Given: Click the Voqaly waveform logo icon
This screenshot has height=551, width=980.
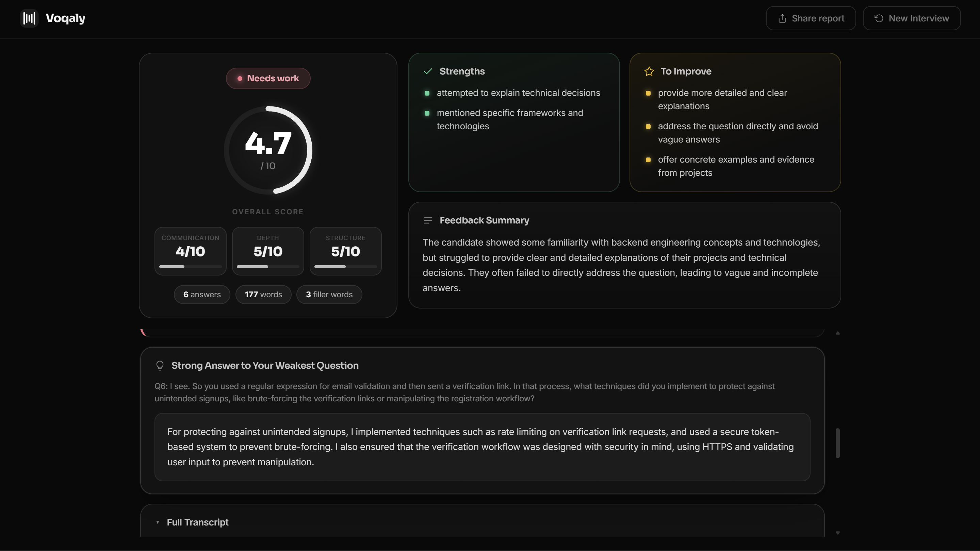Looking at the screenshot, I should pyautogui.click(x=29, y=18).
